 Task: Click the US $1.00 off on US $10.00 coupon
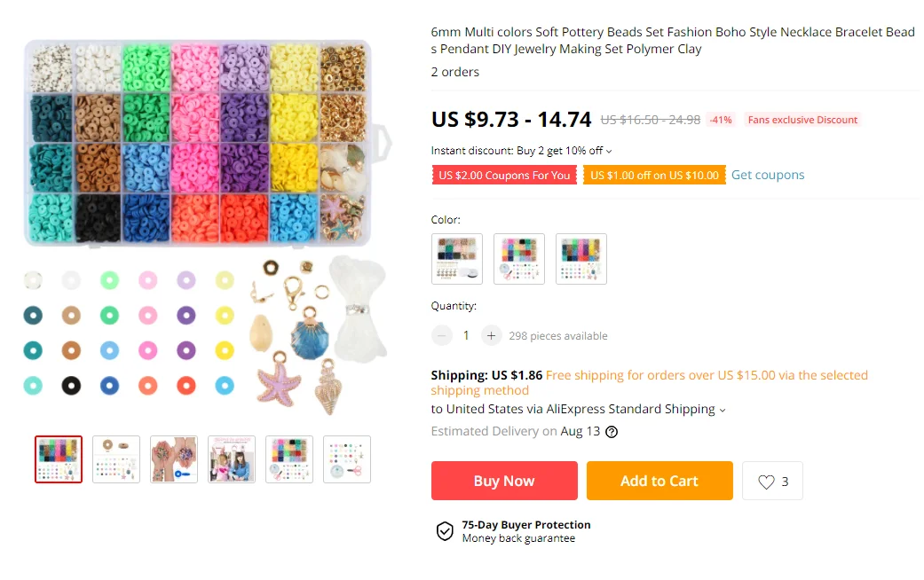pos(654,175)
